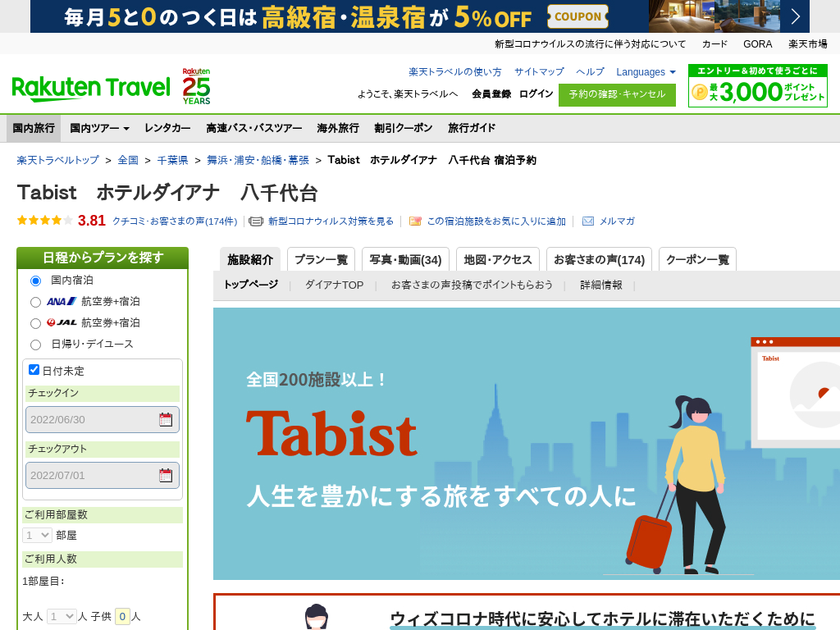Viewport: 840px width, 630px height.
Task: Switch to the 施設紹介 tab
Action: click(250, 260)
